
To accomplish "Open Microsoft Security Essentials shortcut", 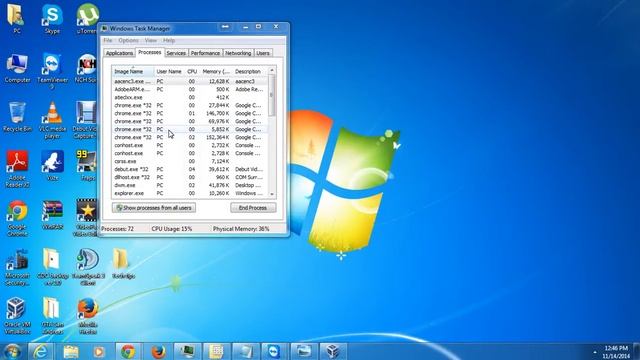I will (17, 267).
